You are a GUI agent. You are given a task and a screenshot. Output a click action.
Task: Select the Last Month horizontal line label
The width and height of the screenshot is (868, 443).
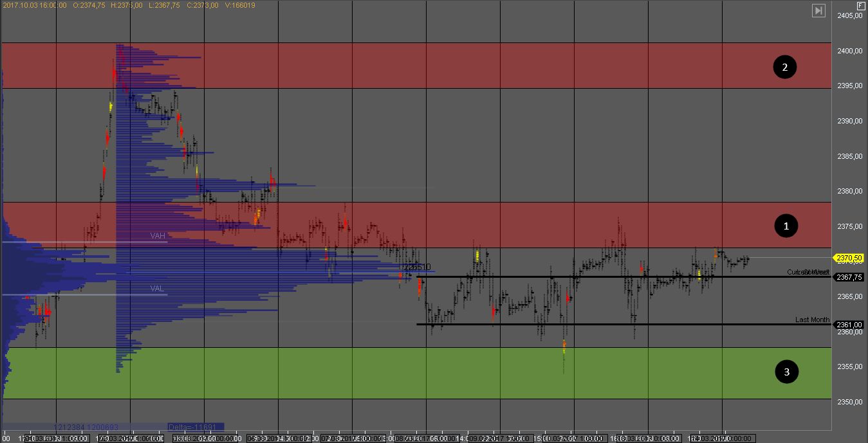812,320
